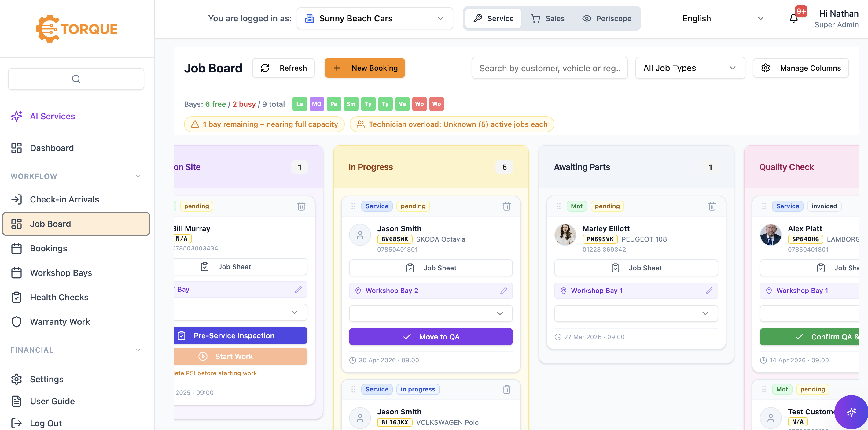Click Hi Nathan user profile
The width and height of the screenshot is (868, 430).
click(836, 19)
